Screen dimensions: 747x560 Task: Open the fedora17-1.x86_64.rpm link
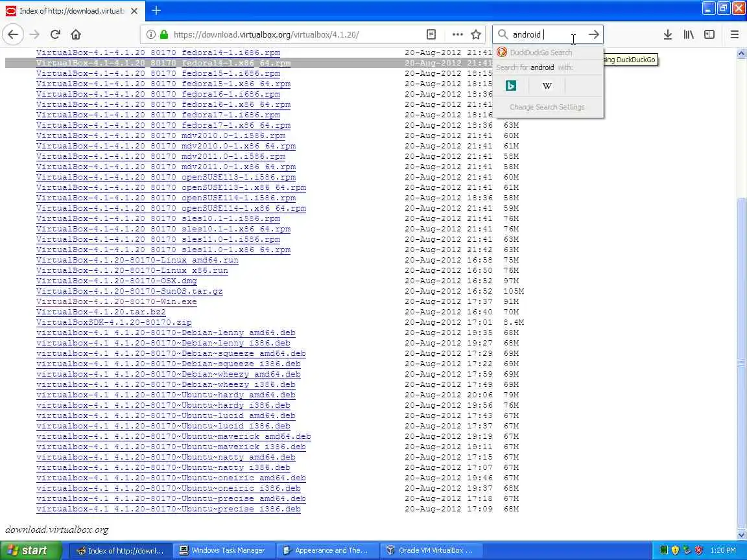click(163, 125)
